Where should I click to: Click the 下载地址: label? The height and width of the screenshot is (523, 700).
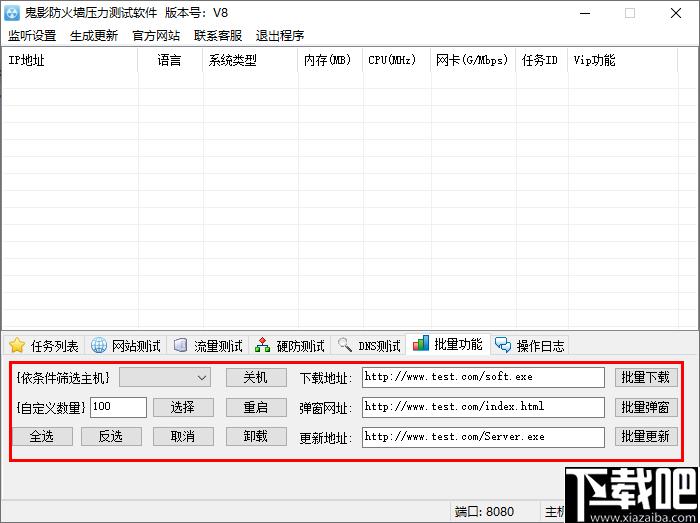pyautogui.click(x=325, y=378)
